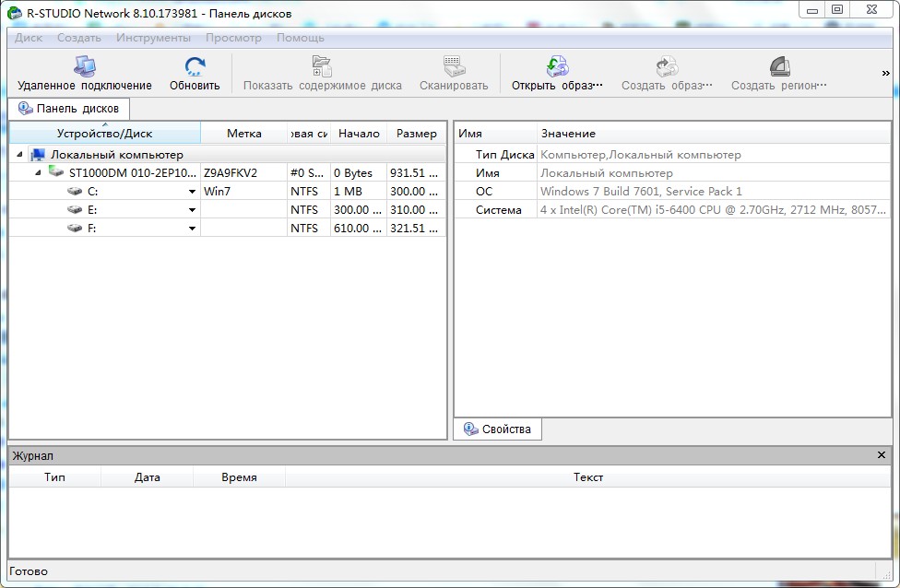Open dropdown arrow next to drive F:
Image resolution: width=900 pixels, height=588 pixels.
click(192, 229)
